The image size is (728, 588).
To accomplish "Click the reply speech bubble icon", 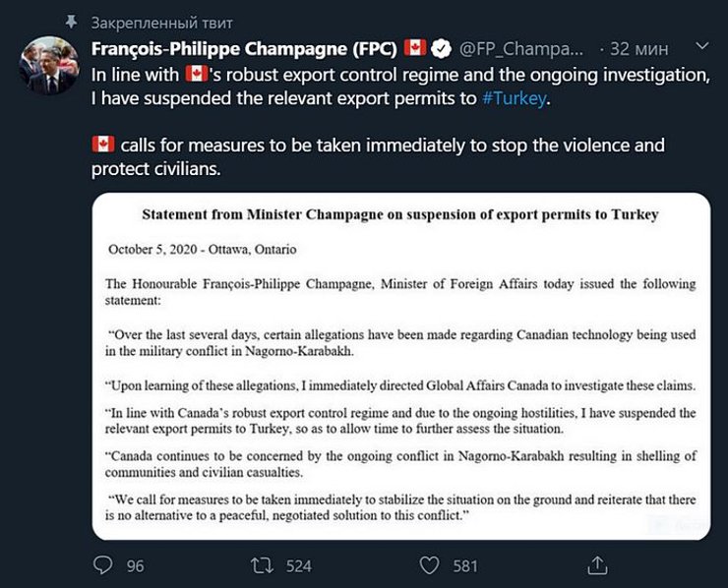I will 102,565.
